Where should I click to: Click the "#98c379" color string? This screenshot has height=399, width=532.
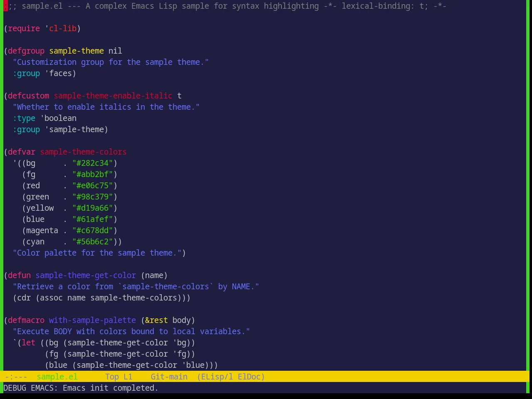[x=93, y=197]
